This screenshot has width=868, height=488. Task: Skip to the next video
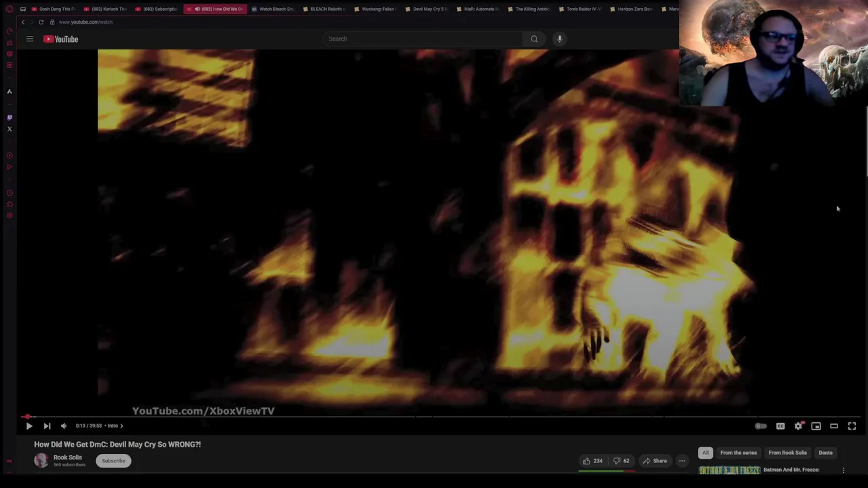(x=47, y=426)
